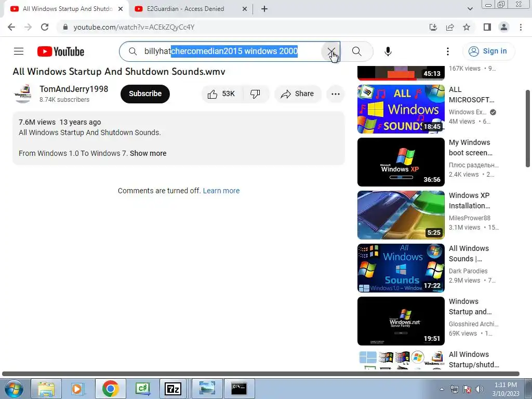Open YouTube settings three-dot menu
Screen dimensions: 532x399
[447, 51]
